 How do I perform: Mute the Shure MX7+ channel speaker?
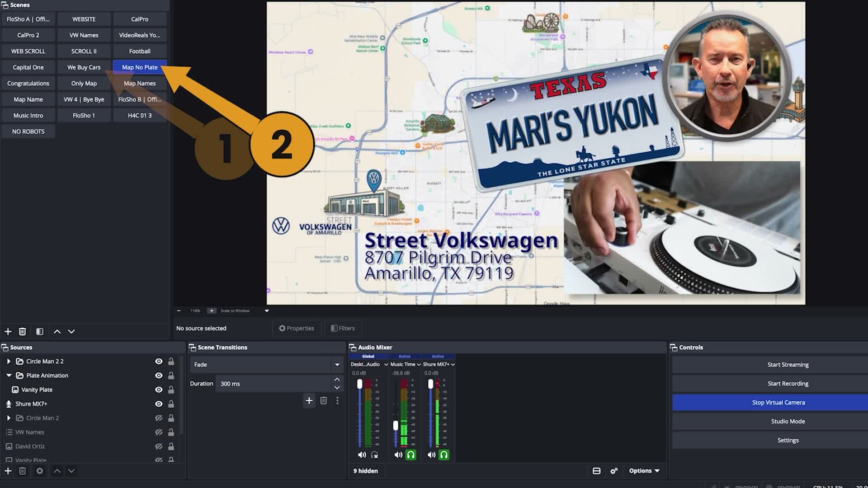(431, 455)
